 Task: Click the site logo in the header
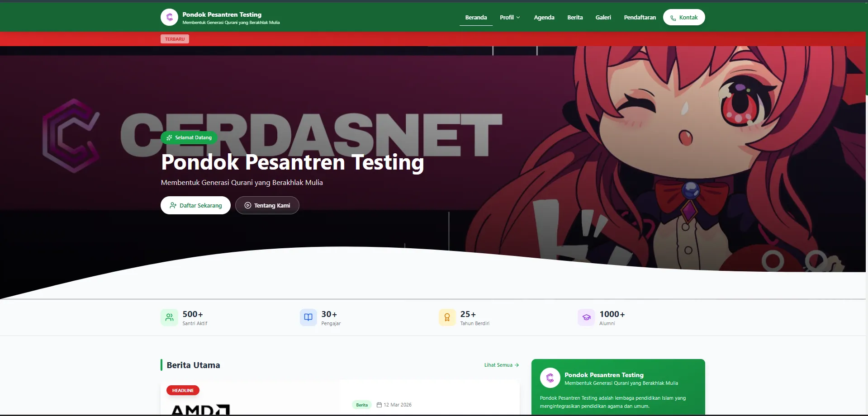click(169, 18)
